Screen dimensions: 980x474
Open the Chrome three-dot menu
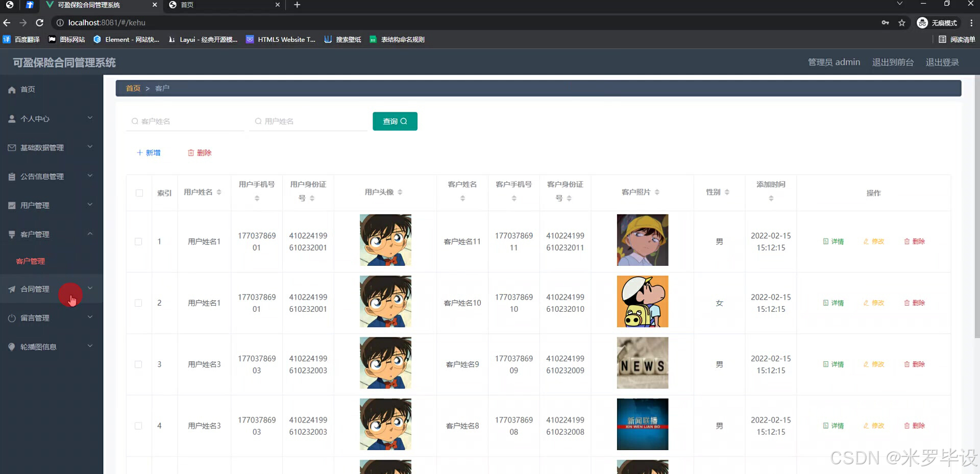click(x=971, y=22)
